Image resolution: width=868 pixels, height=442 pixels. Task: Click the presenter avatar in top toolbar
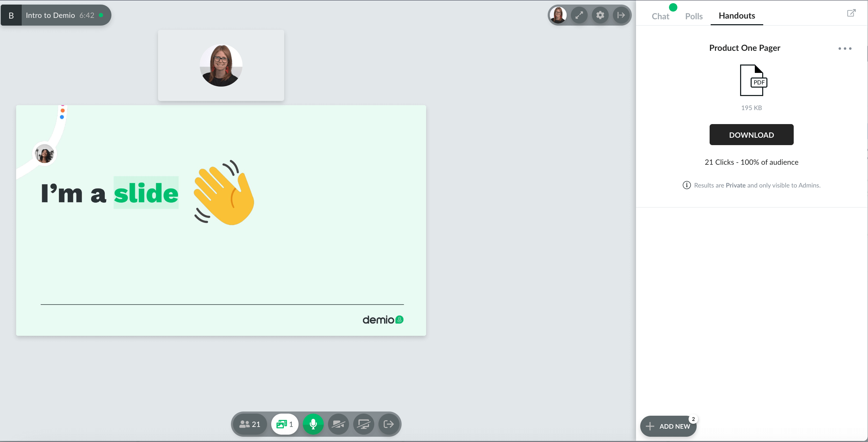click(x=558, y=15)
